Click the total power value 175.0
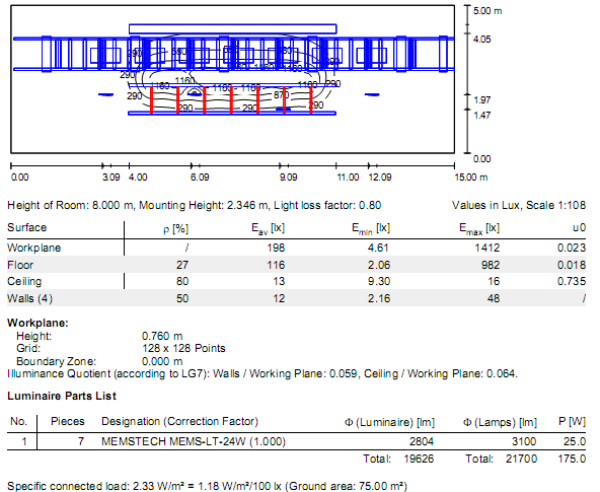 (x=575, y=457)
